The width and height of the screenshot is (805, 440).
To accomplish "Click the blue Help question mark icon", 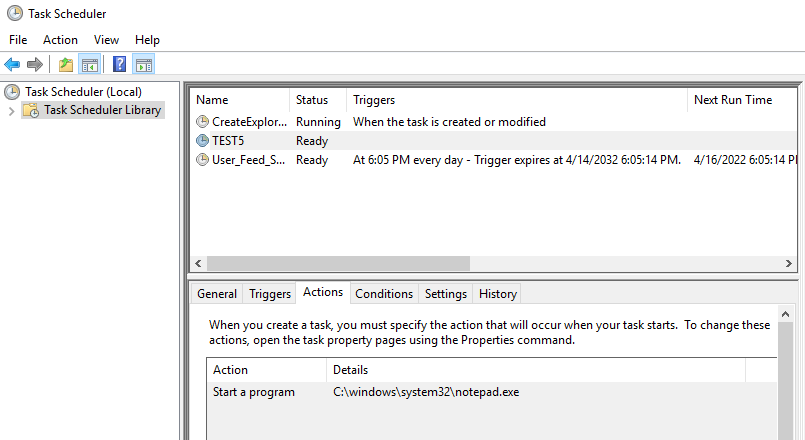I will (119, 64).
